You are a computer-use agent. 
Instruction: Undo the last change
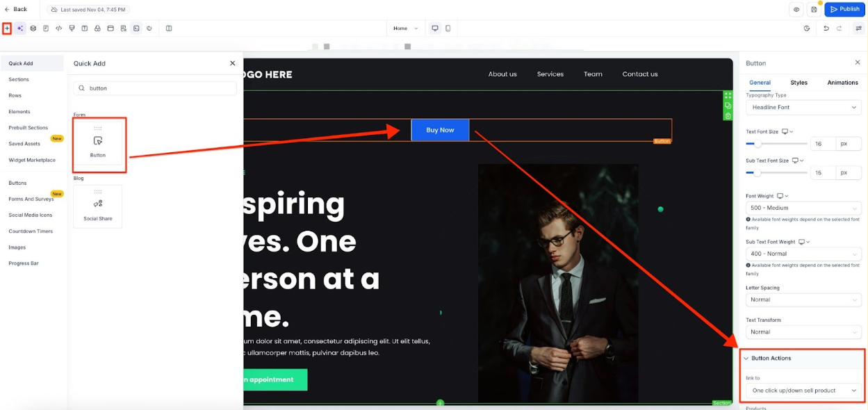(826, 28)
